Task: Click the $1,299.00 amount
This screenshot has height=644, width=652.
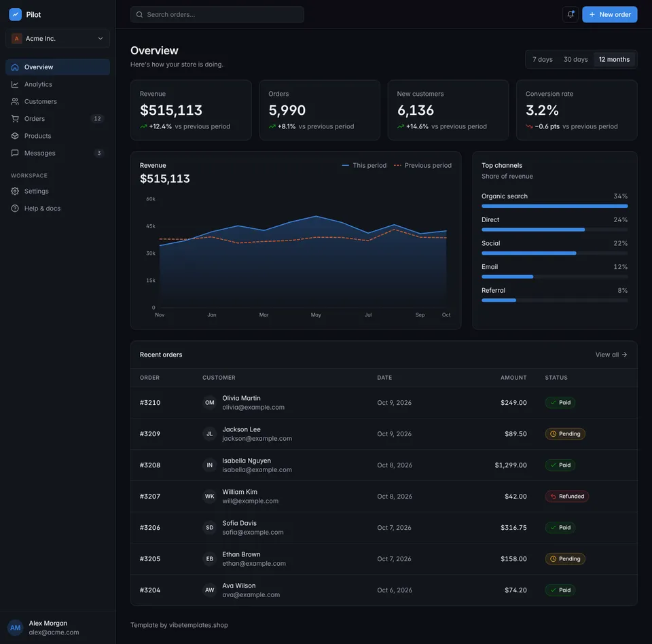Action: [511, 465]
